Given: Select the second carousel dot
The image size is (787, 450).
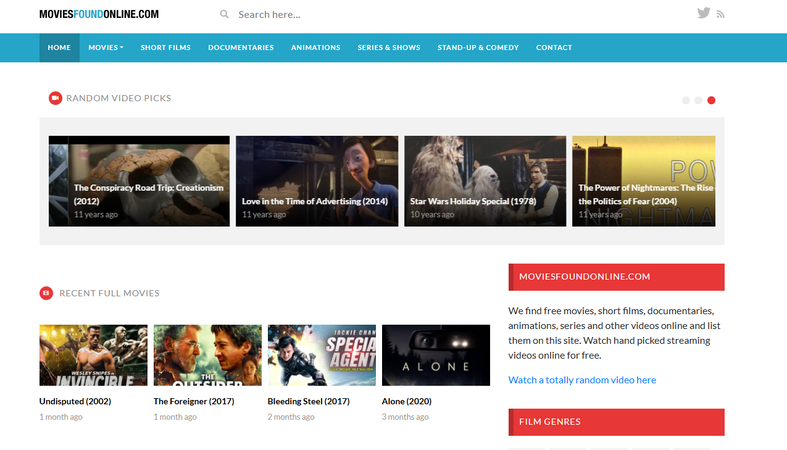Looking at the screenshot, I should (x=698, y=100).
